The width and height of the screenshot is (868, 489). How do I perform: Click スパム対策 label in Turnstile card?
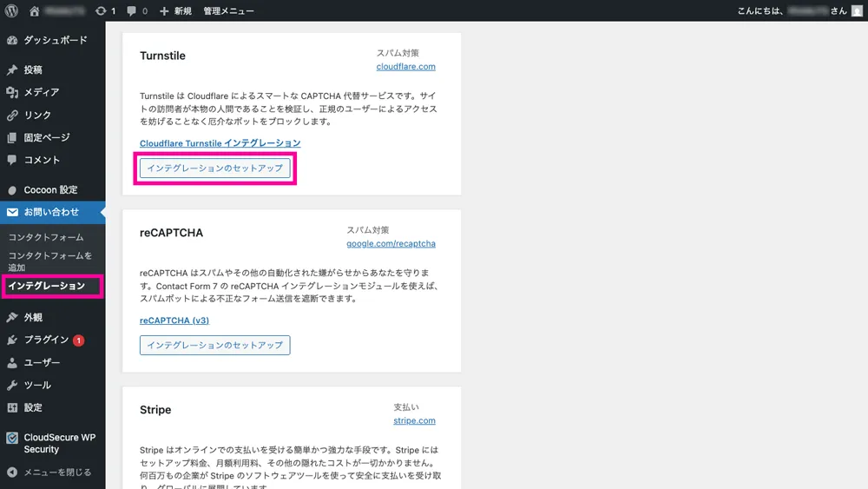coord(398,53)
